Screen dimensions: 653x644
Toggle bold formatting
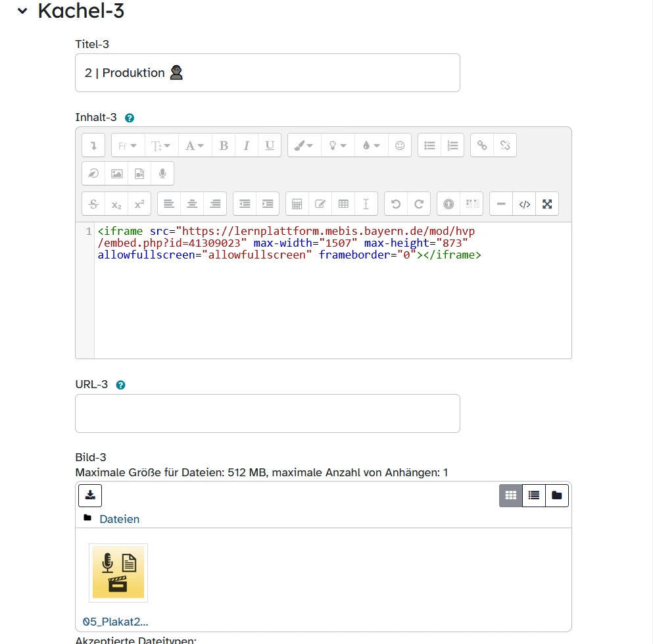(224, 145)
